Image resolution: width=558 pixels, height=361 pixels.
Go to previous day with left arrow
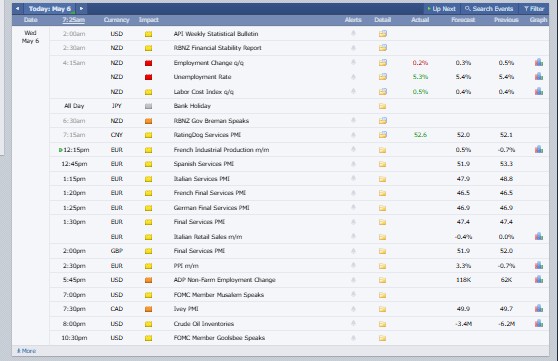(x=17, y=9)
